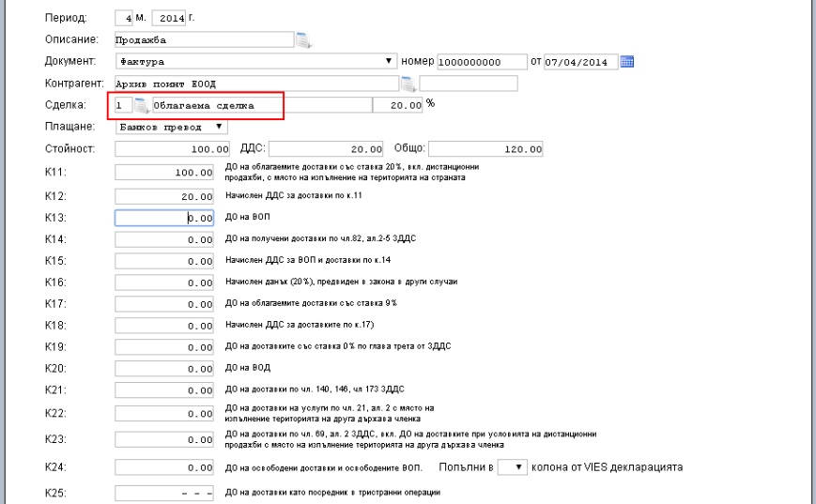Click the Описание field containing Продажба
This screenshot has height=504, width=816.
pos(202,40)
